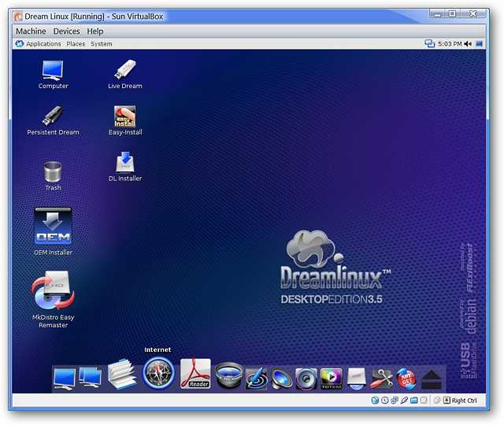Click the VirtualBox network status icon
The width and height of the screenshot is (504, 425).
[x=395, y=401]
